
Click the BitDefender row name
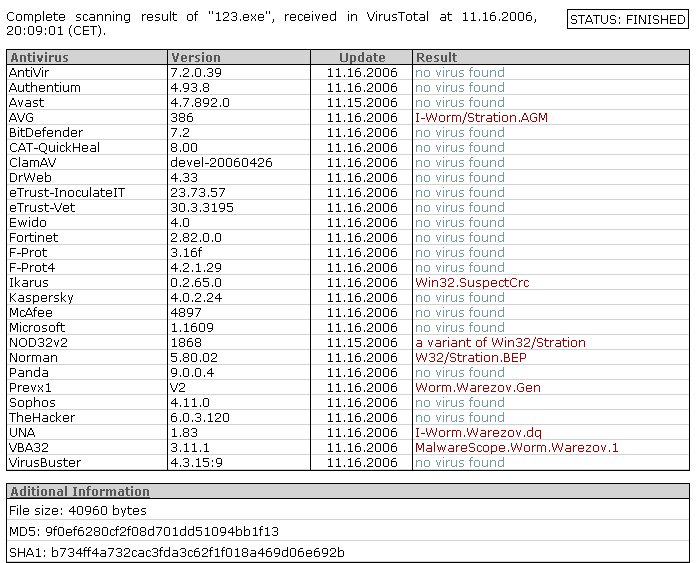pos(46,133)
